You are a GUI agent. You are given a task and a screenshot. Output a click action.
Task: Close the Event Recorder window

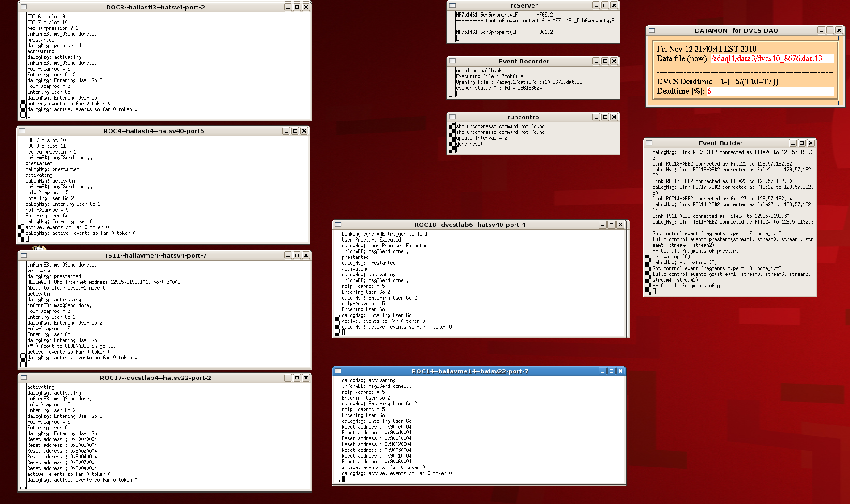pos(614,61)
